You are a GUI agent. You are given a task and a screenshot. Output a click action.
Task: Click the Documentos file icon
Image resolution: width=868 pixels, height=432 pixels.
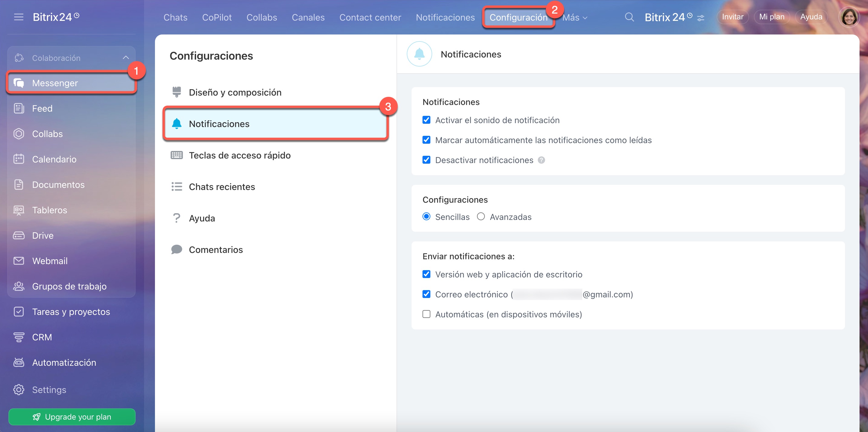19,185
